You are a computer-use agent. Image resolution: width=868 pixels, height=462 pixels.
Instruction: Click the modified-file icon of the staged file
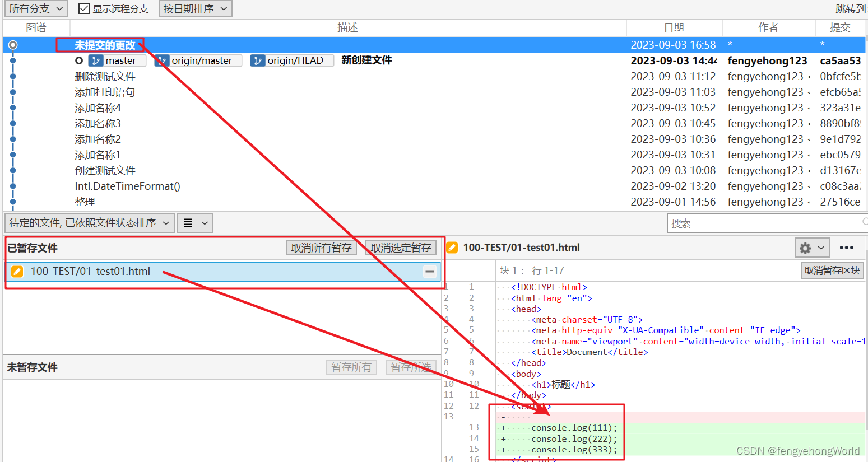[17, 272]
